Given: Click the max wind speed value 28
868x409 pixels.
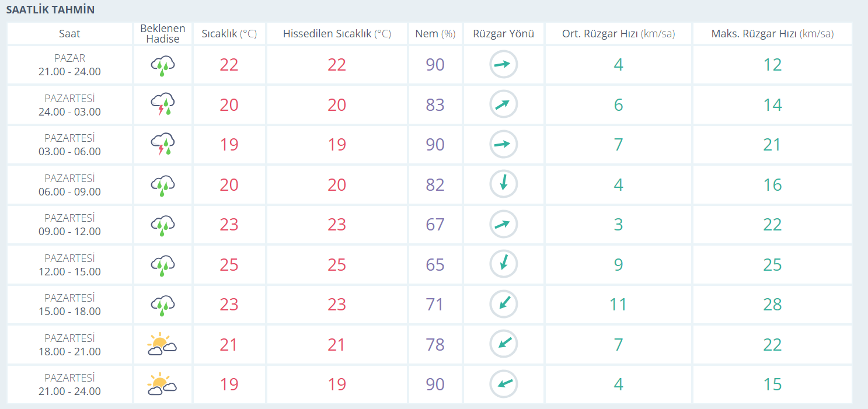Looking at the screenshot, I should [772, 305].
